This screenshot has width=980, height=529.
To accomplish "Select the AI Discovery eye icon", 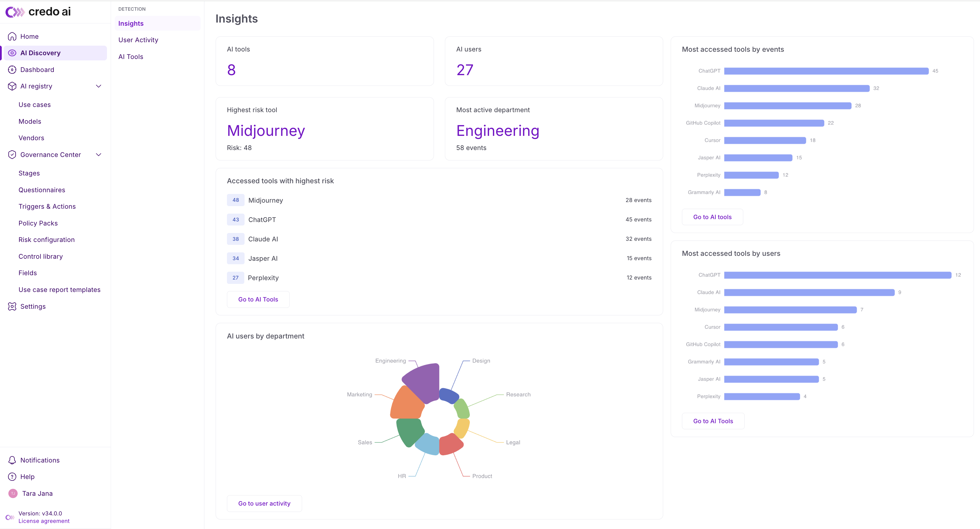I will click(12, 53).
